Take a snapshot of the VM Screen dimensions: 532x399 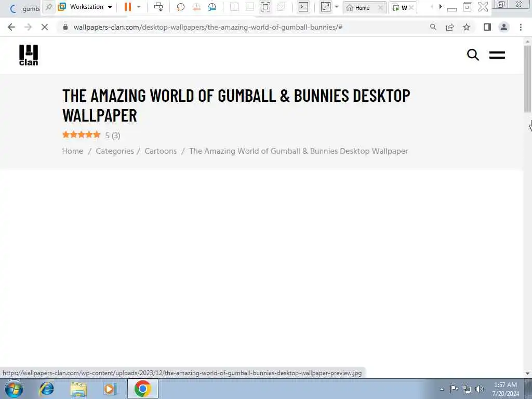click(180, 7)
